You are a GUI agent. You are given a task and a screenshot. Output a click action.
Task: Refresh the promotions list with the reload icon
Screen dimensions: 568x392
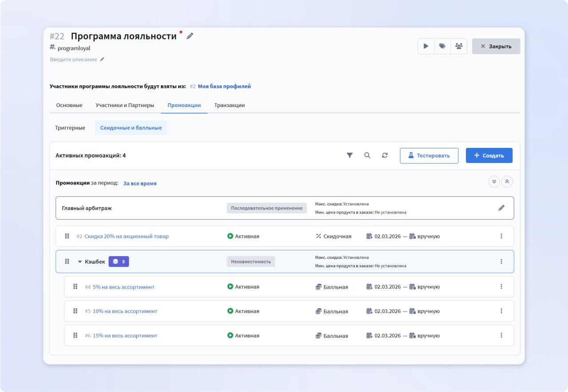pos(385,155)
